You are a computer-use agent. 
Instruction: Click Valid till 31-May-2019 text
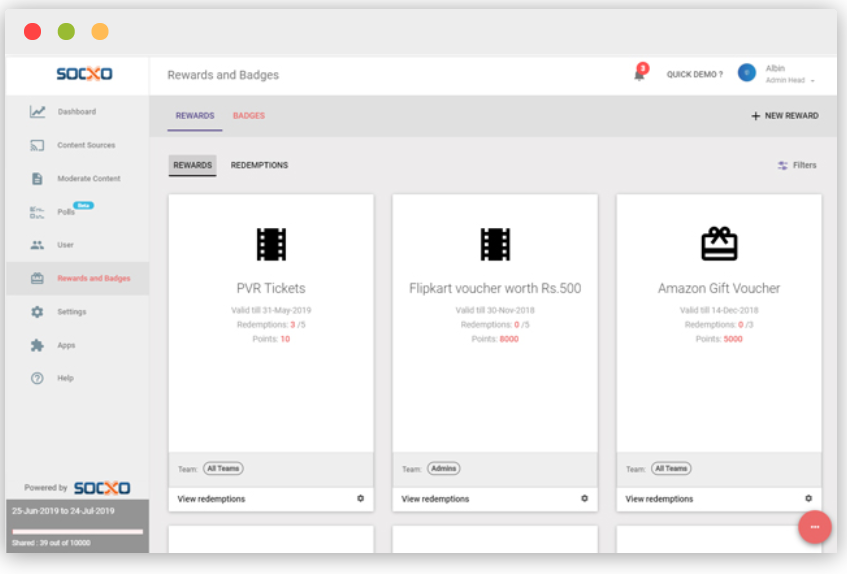coord(271,310)
